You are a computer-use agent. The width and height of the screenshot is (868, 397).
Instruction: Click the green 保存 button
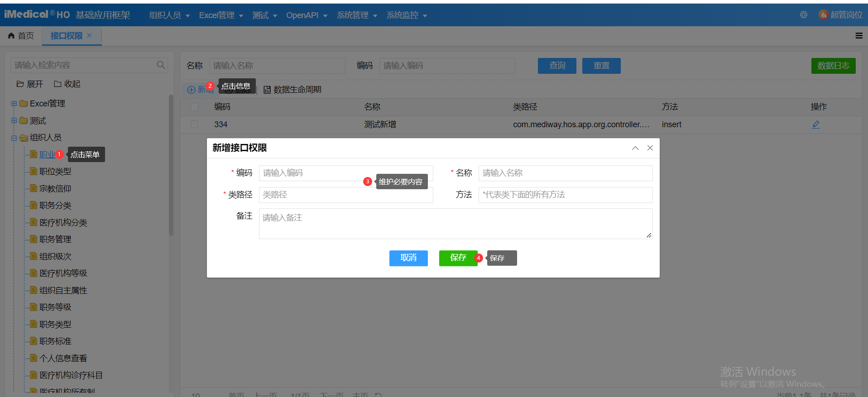point(458,258)
